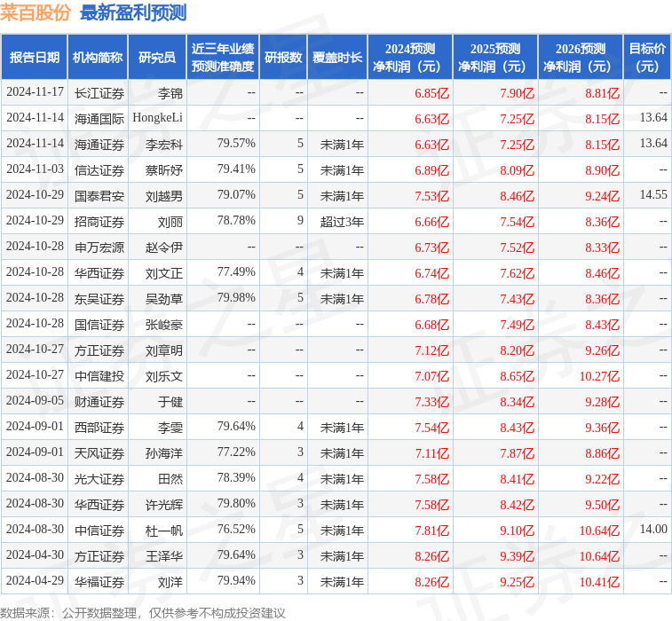672x621 pixels.
Task: Click 海通证券 institution name
Action: 99,145
